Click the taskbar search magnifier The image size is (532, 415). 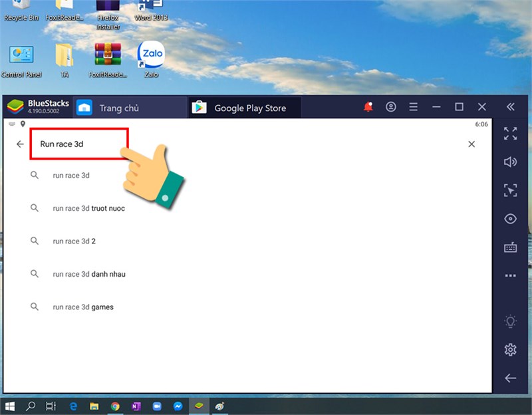[x=31, y=406]
